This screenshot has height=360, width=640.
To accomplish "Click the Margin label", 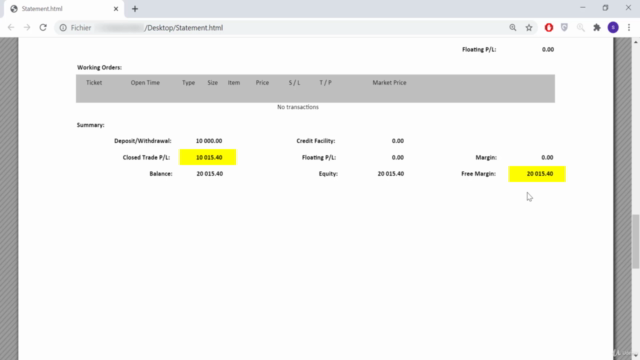I will [x=486, y=157].
